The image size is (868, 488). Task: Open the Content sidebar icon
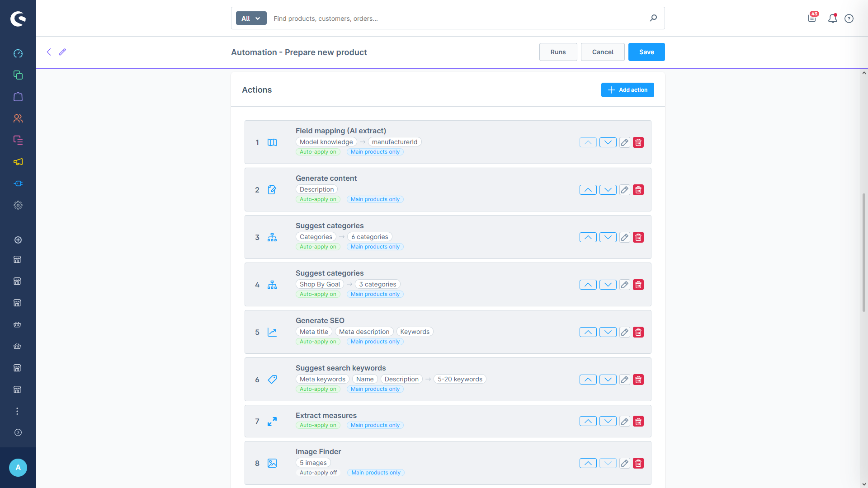click(18, 140)
